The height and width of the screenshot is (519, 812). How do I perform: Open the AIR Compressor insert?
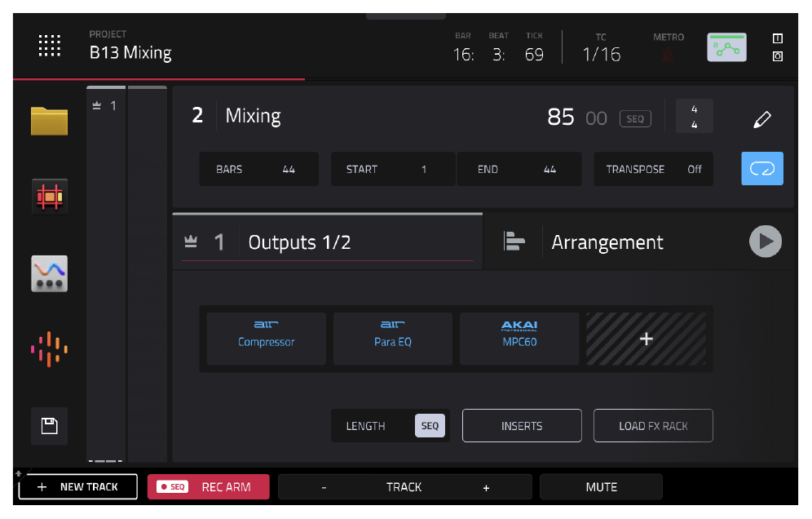coord(266,338)
